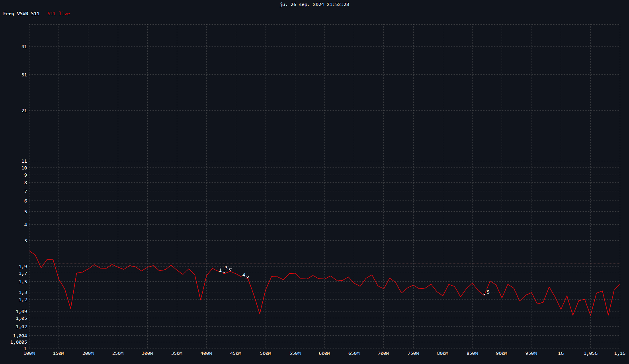The image size is (629, 364).
Task: Click the 41 VSWR axis label
Action: (24, 47)
